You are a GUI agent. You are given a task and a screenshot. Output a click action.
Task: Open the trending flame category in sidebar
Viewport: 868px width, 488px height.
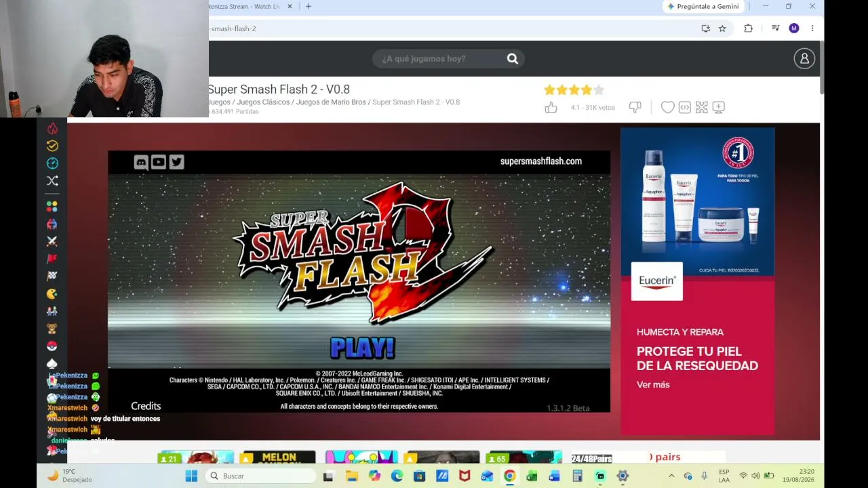click(x=52, y=128)
